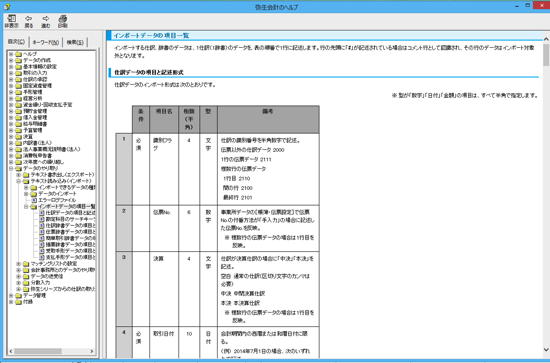Click the folder icon beside 分散入力
550x363 pixels.
(x=26, y=283)
